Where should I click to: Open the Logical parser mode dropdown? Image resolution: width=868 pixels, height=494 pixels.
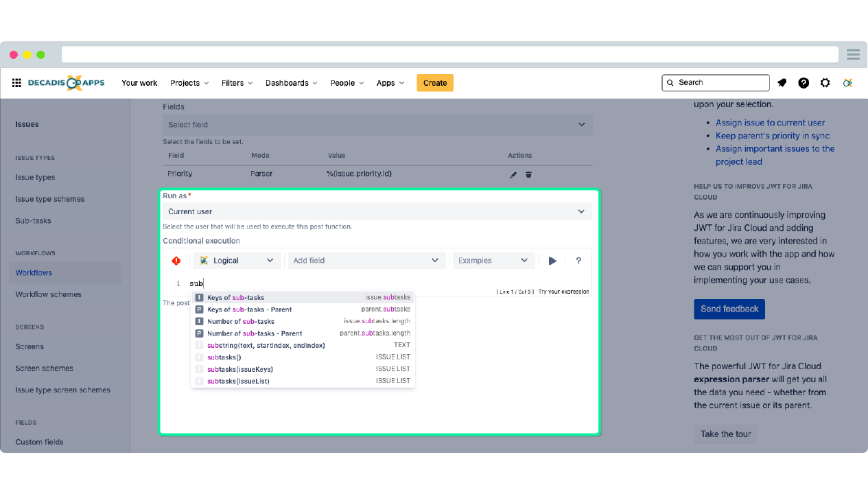237,261
